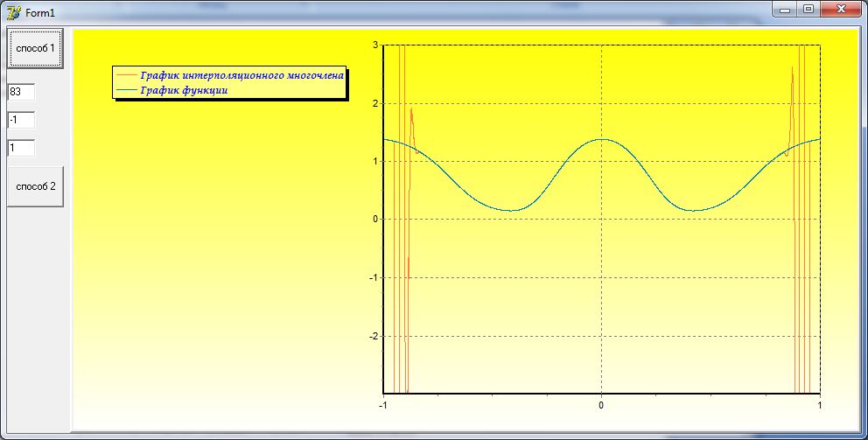The width and height of the screenshot is (868, 440).
Task: Maximize the Form1 window
Action: pos(808,10)
